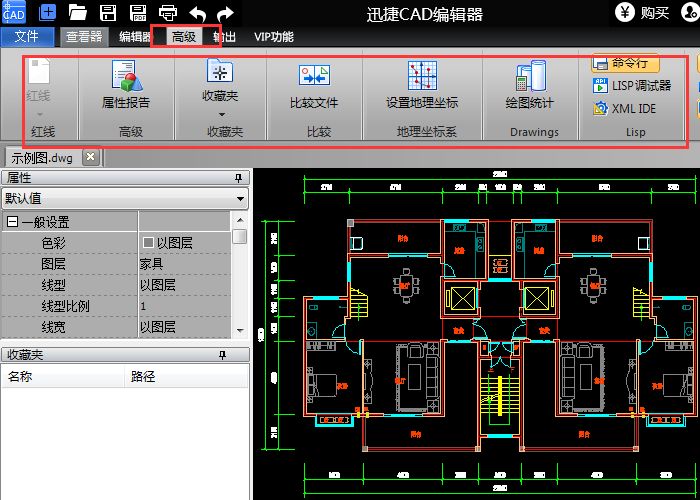Toggle the 命令行 command line button
This screenshot has height=500, width=700.
point(625,63)
